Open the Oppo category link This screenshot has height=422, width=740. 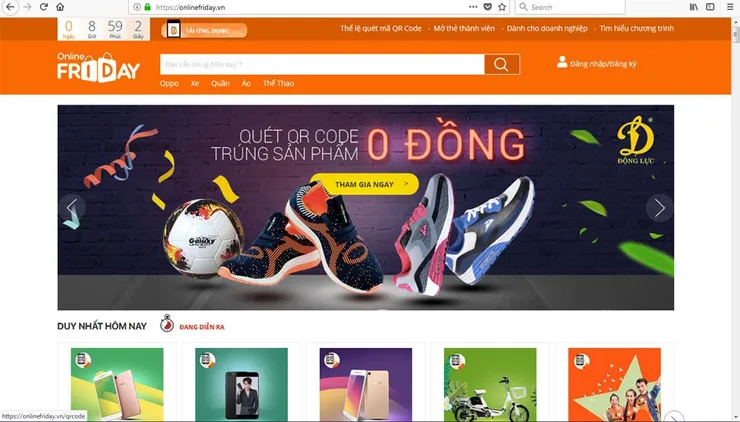pos(169,83)
